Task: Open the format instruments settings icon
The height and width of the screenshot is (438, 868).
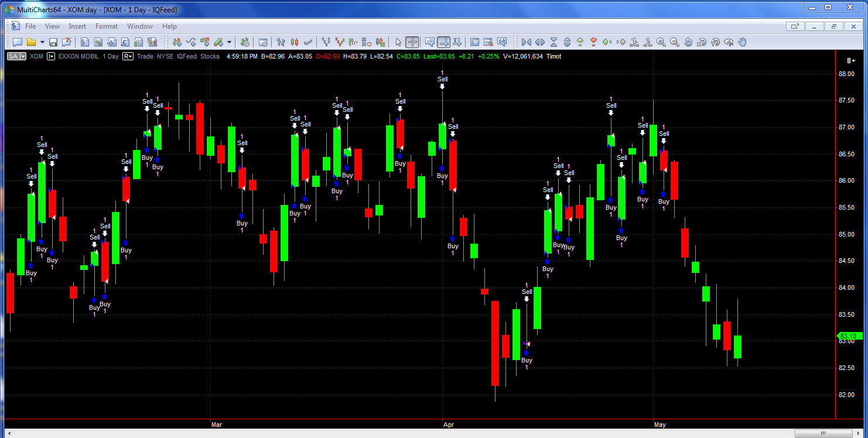Action: tap(245, 42)
